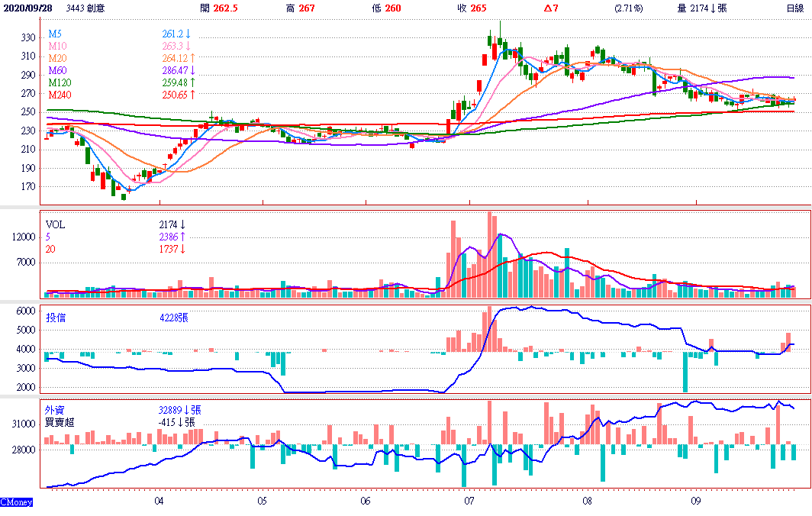Click the 07 month marker on time axis
The width and height of the screenshot is (812, 516).
click(x=469, y=501)
